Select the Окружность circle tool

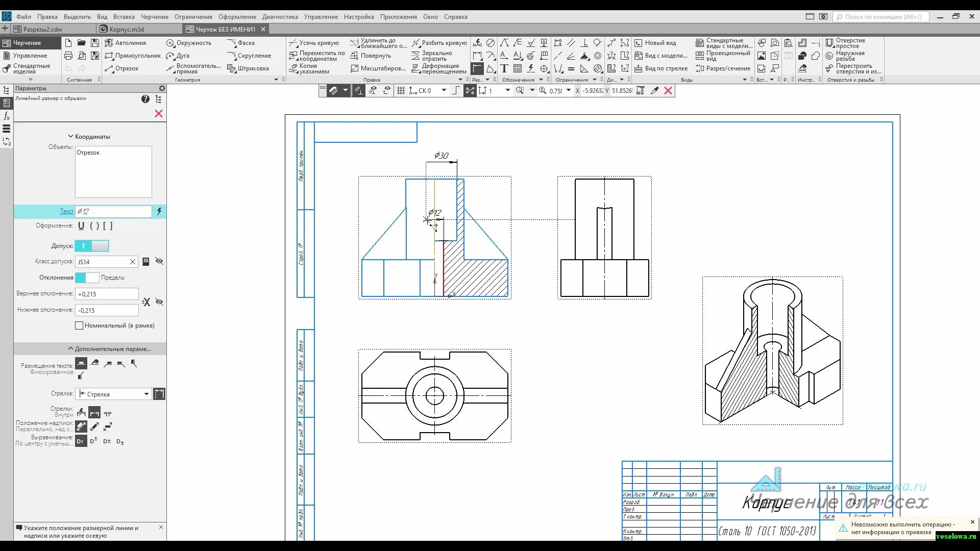188,43
